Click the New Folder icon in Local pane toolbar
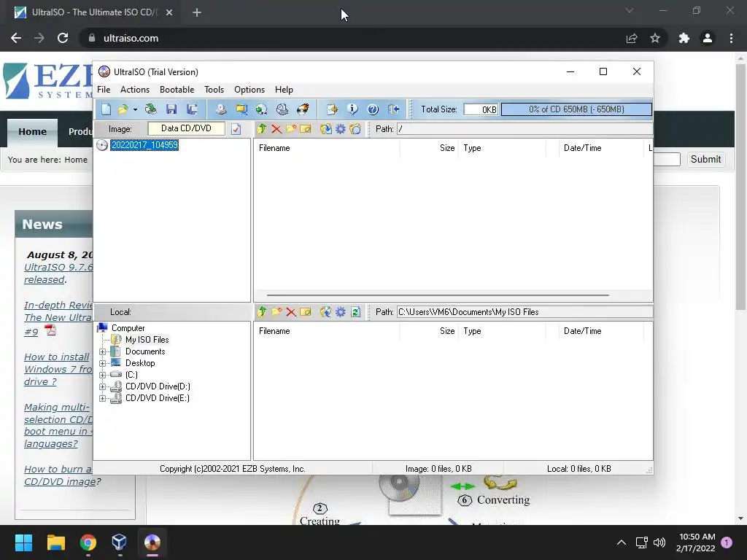 click(x=276, y=312)
